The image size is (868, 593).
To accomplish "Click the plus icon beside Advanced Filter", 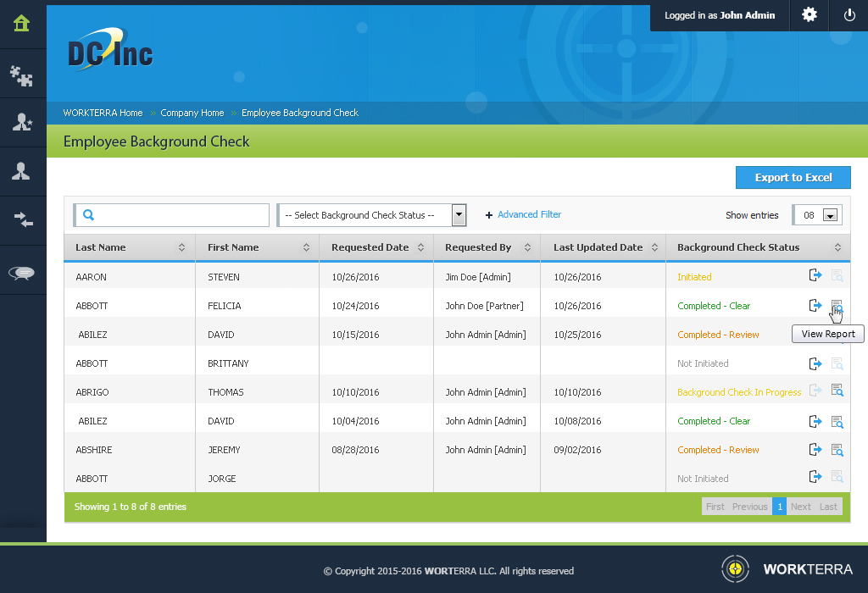I will click(x=489, y=215).
